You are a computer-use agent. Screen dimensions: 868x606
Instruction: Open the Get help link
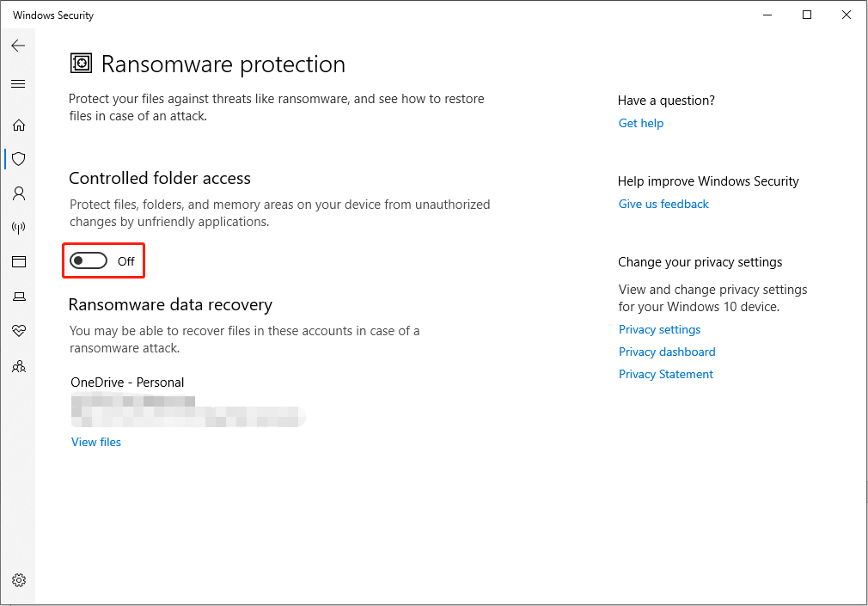640,123
